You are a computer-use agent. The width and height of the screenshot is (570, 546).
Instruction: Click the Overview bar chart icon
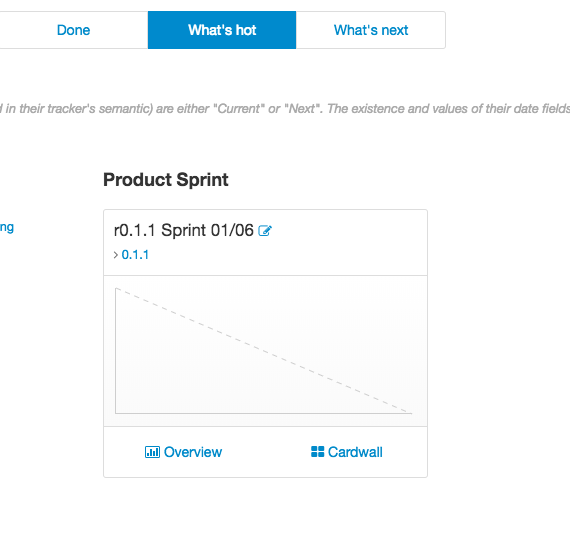point(152,452)
